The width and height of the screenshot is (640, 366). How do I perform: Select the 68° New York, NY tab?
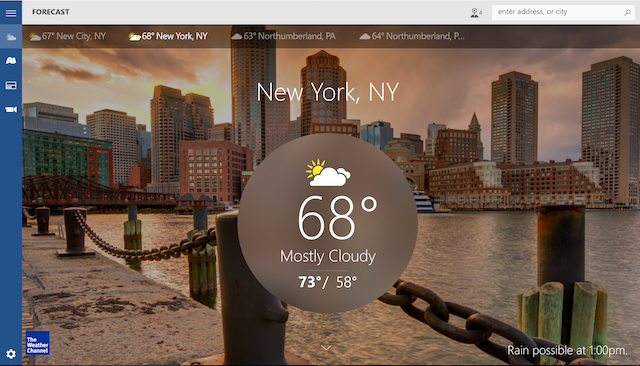point(168,36)
